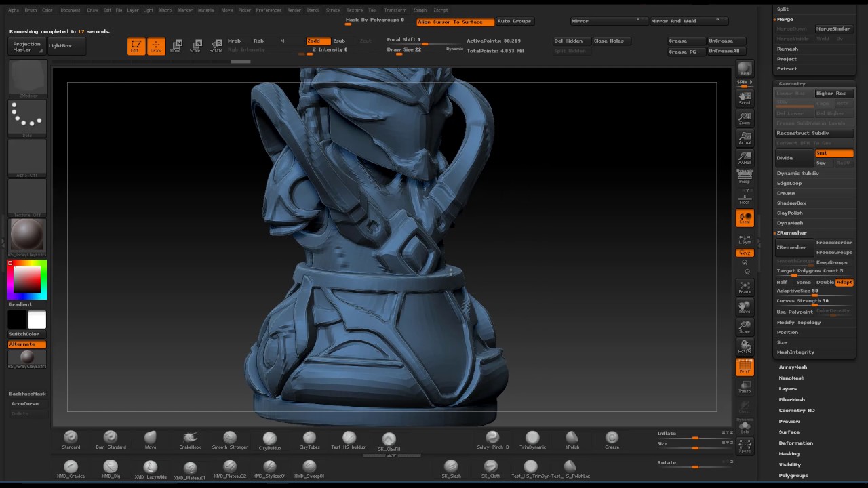Activate Edit mode button

136,46
